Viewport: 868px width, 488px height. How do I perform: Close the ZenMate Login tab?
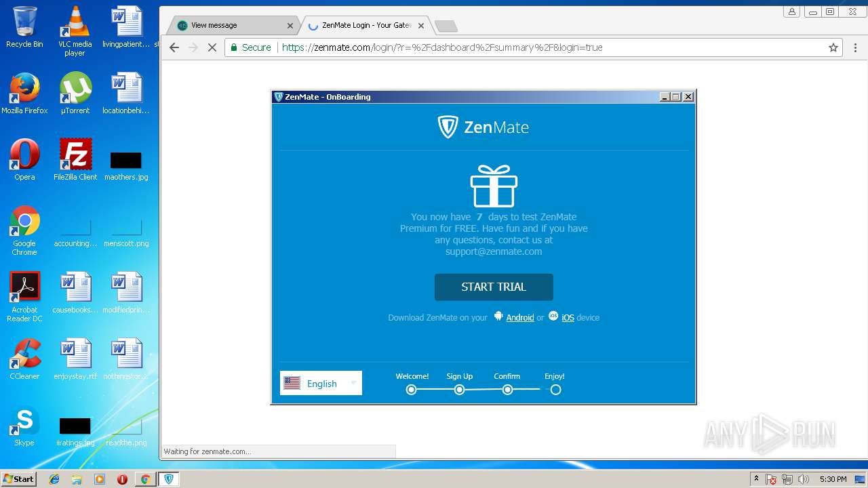coord(421,26)
